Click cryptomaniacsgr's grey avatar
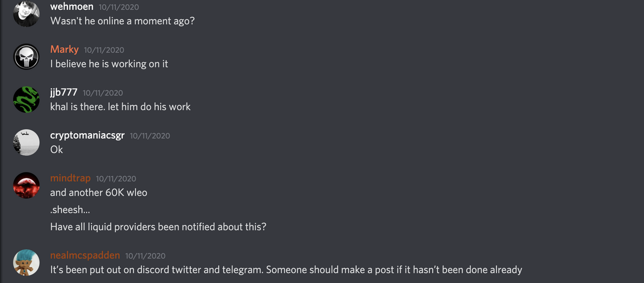 (x=26, y=142)
